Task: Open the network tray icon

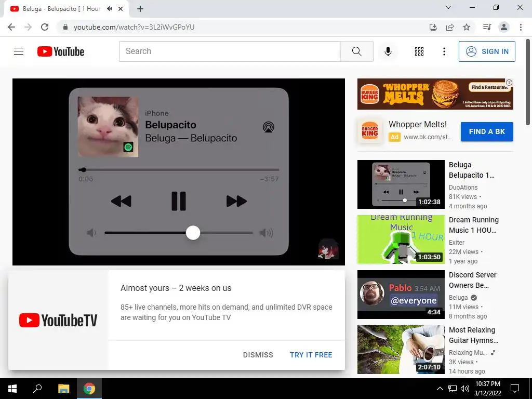Action: point(453,389)
